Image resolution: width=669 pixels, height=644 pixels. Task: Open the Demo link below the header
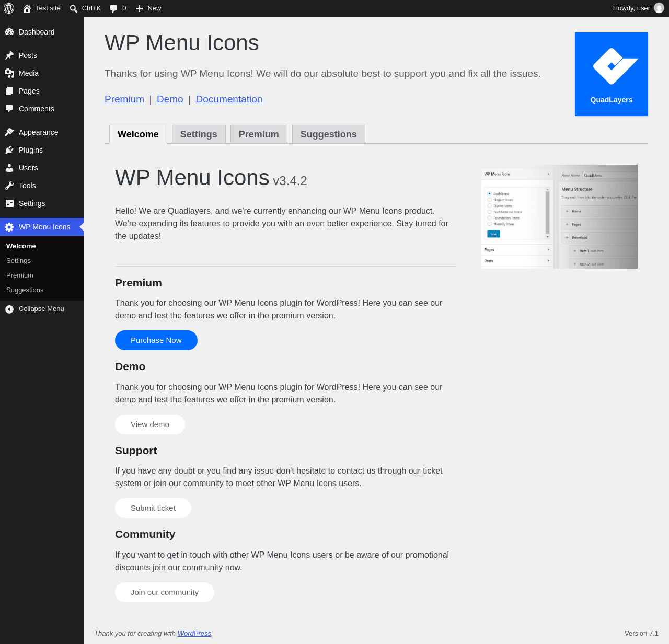point(170,99)
